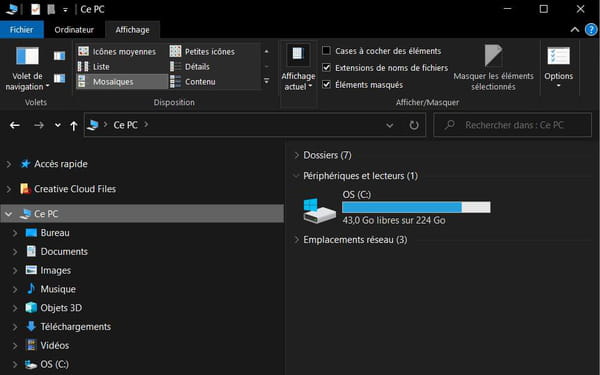
Task: Toggle the details pane icon in Volets
Action: point(59,78)
